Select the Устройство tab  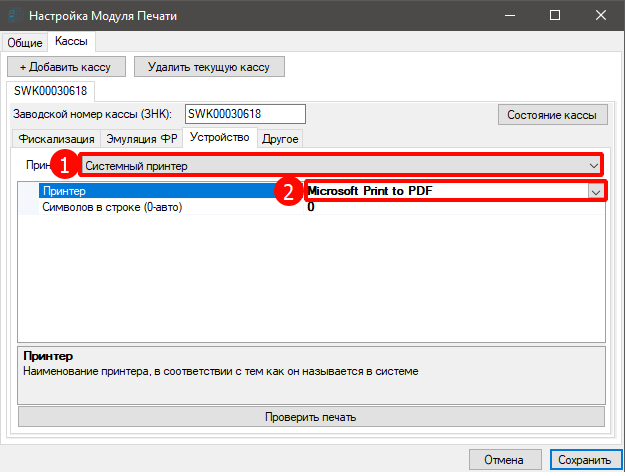coord(219,138)
